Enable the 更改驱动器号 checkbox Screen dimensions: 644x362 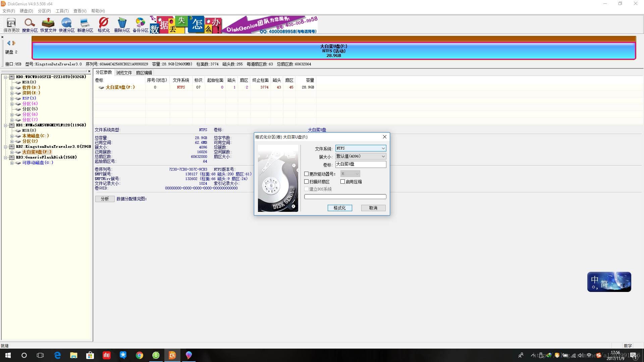pyautogui.click(x=306, y=174)
